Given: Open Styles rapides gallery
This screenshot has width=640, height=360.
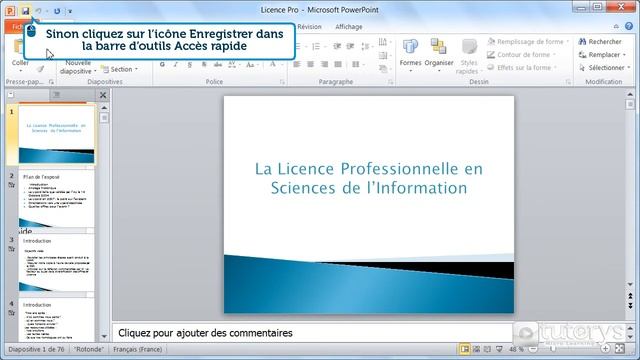Looking at the screenshot, I should click(x=468, y=56).
